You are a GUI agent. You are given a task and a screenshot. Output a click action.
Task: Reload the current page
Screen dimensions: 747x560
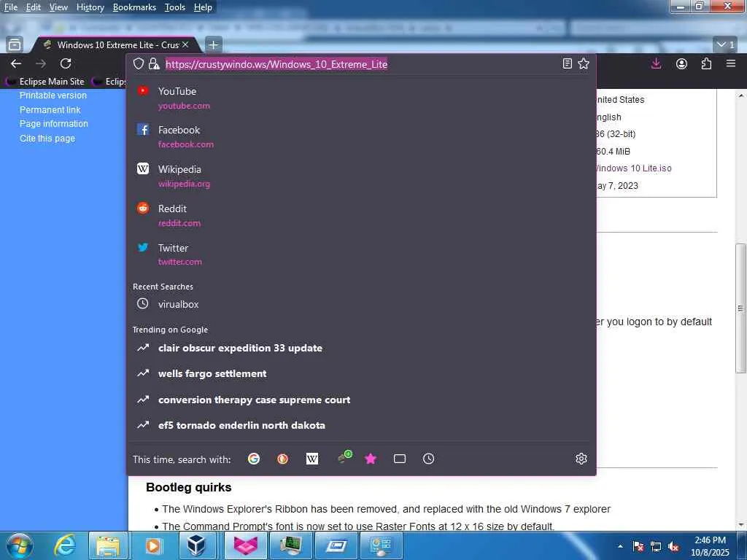pyautogui.click(x=66, y=63)
